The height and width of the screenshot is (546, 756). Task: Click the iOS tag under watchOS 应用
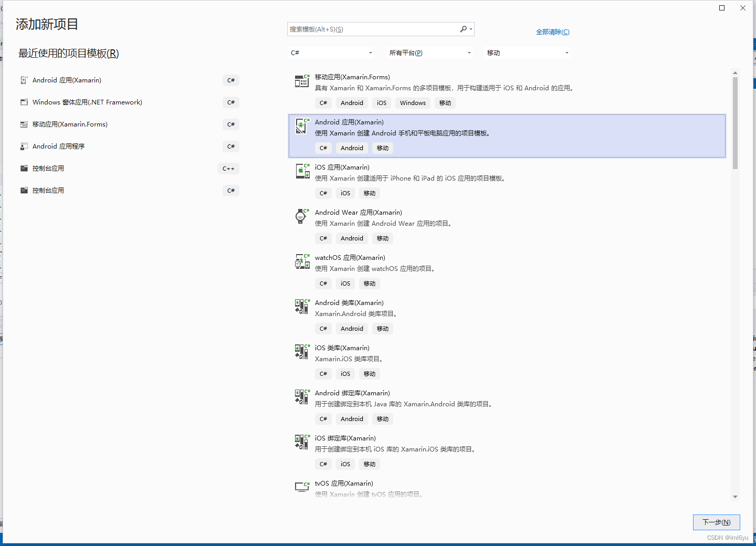345,283
